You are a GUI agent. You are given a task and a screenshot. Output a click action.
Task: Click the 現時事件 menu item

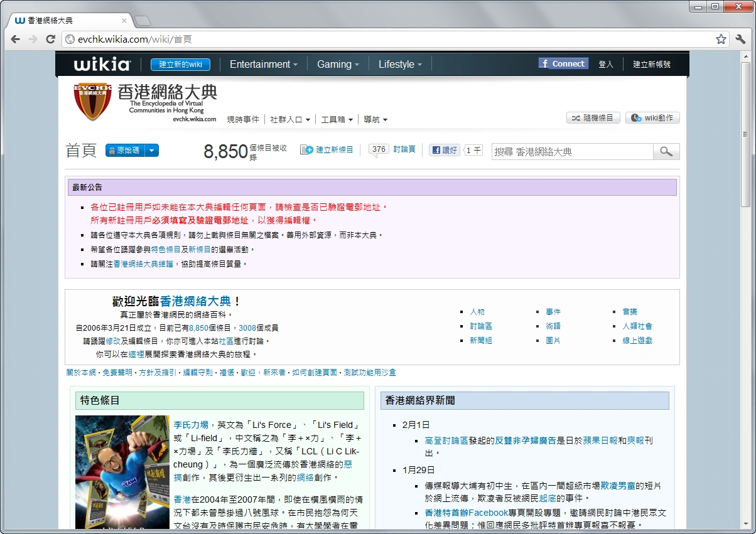(243, 119)
